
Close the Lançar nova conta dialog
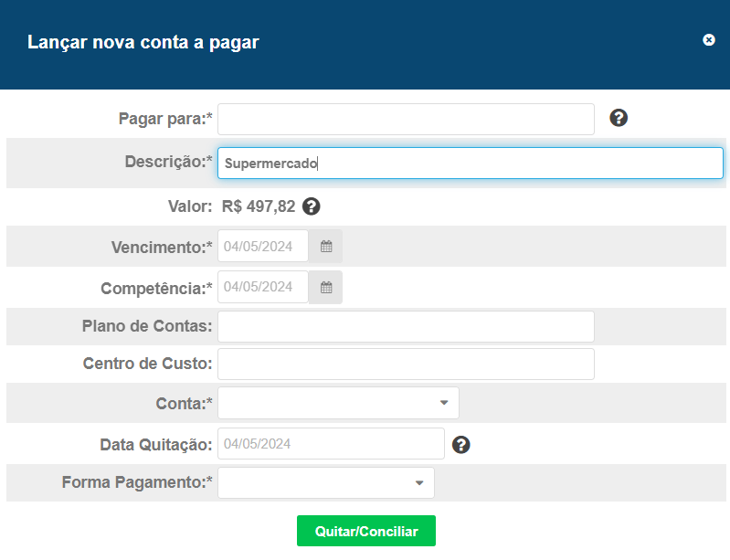(x=709, y=40)
